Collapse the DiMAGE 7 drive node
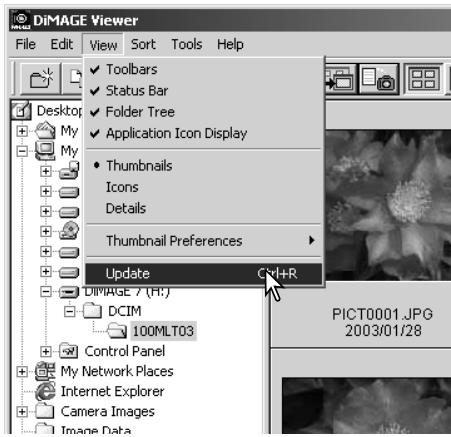Viewport: 451px width, 437px height. click(46, 292)
